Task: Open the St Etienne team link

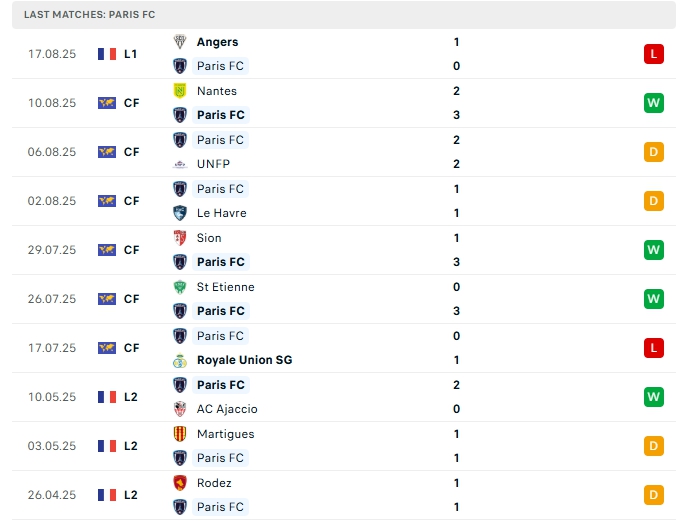Action: tap(225, 287)
